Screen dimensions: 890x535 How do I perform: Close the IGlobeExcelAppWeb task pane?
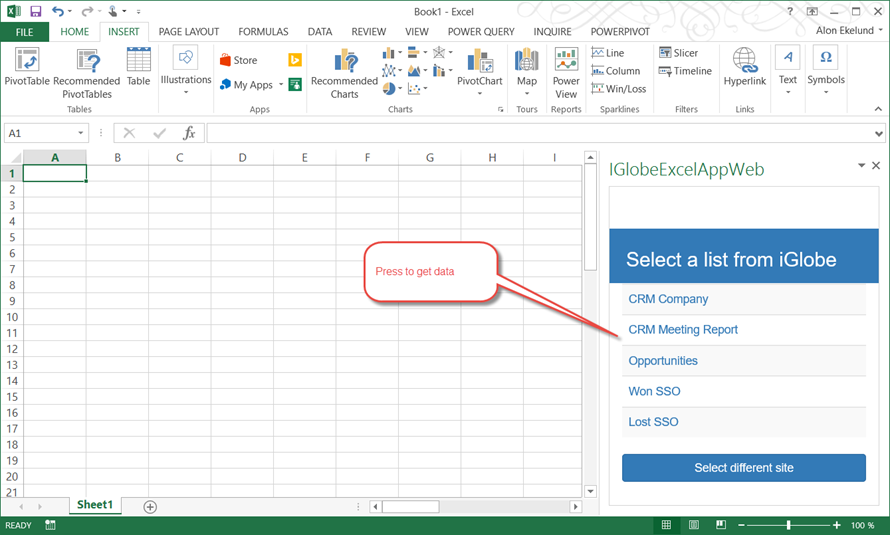tap(876, 166)
